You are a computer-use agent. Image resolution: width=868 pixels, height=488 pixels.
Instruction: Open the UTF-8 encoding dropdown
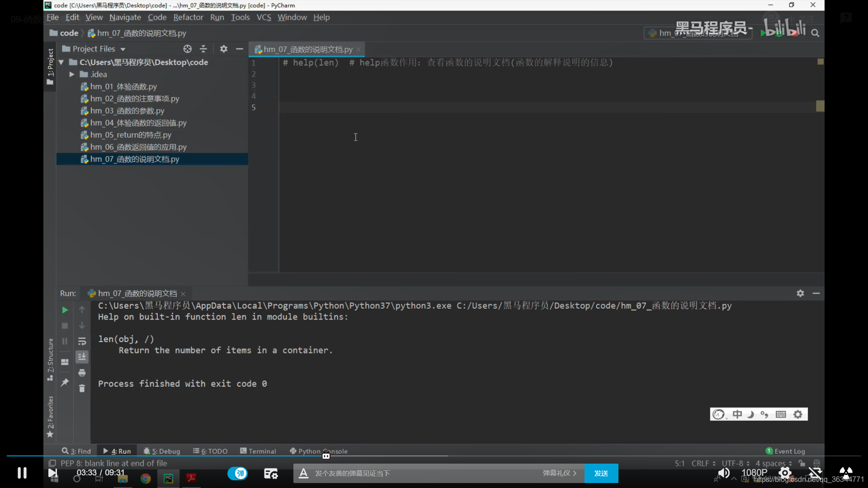[736, 463]
